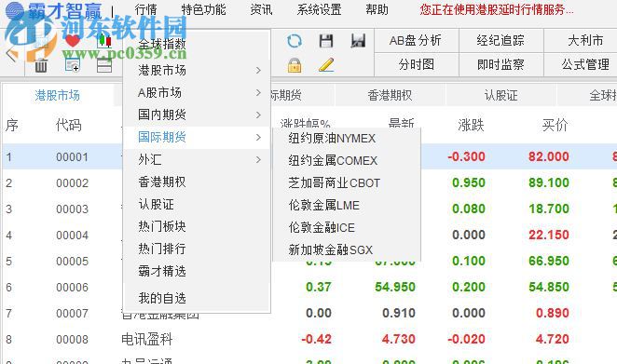Select the stock row with code 00007
The width and height of the screenshot is (617, 364).
pyautogui.click(x=309, y=314)
